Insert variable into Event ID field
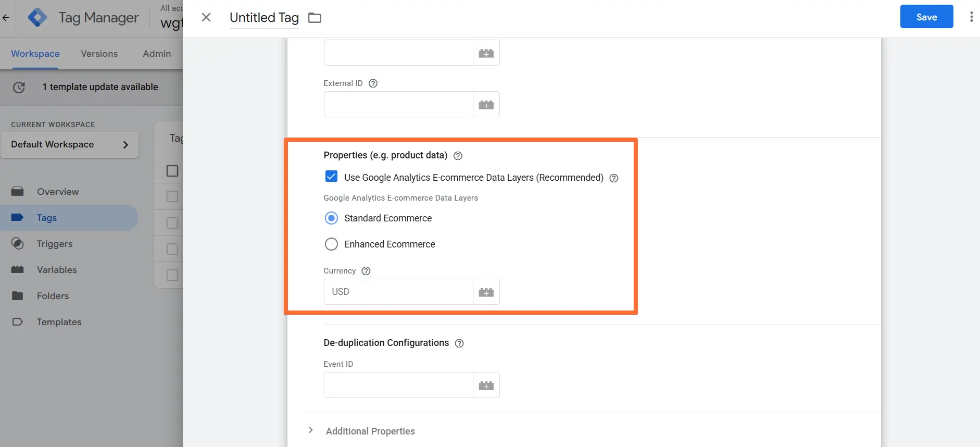This screenshot has height=447, width=980. point(486,385)
